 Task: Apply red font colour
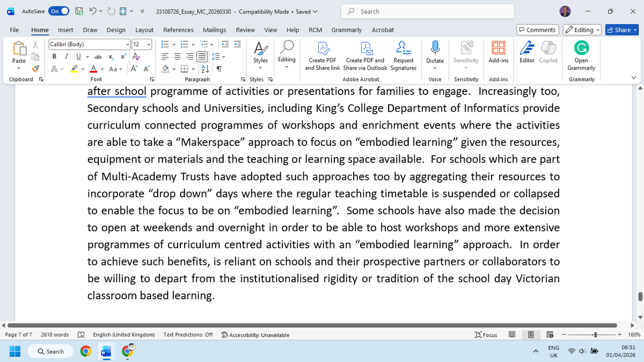[x=93, y=68]
